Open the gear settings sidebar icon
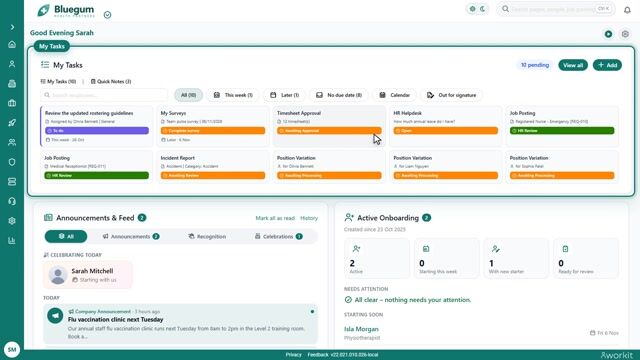Viewport: 640px width, 360px height. pos(12,221)
